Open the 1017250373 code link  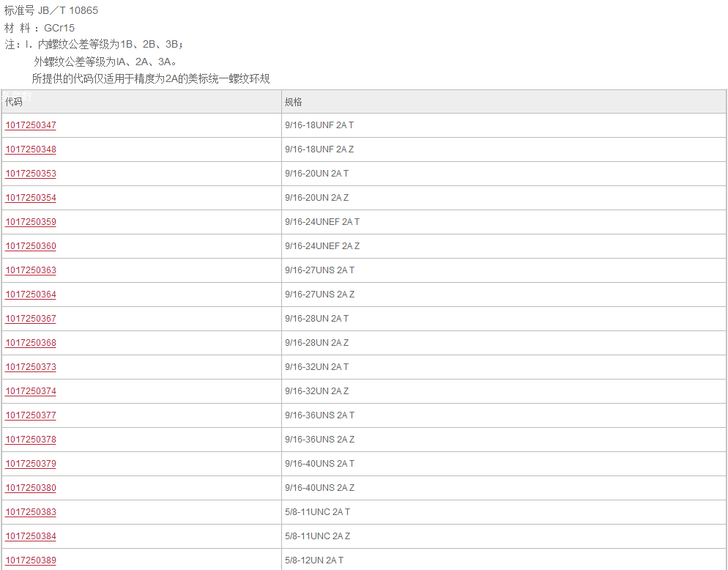31,367
